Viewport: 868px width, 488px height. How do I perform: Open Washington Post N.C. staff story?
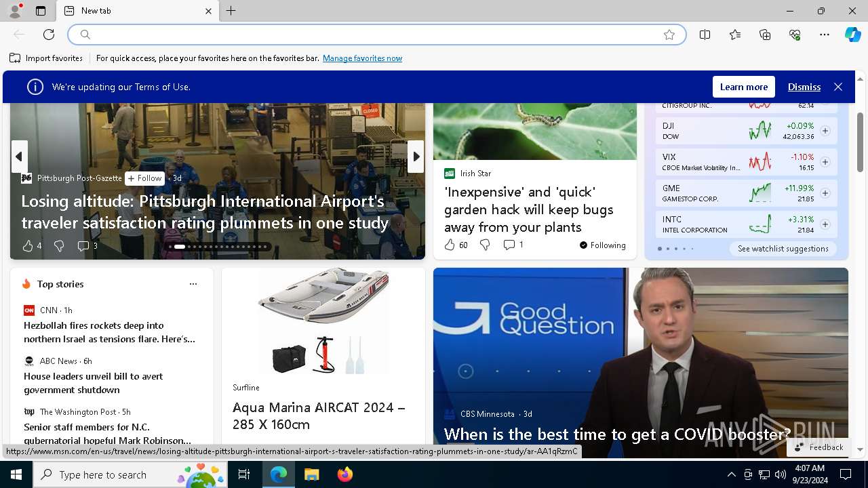coord(107,434)
